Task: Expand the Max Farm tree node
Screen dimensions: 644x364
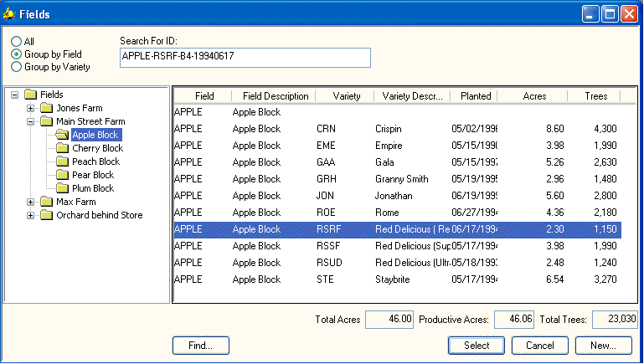Action: [x=31, y=202]
